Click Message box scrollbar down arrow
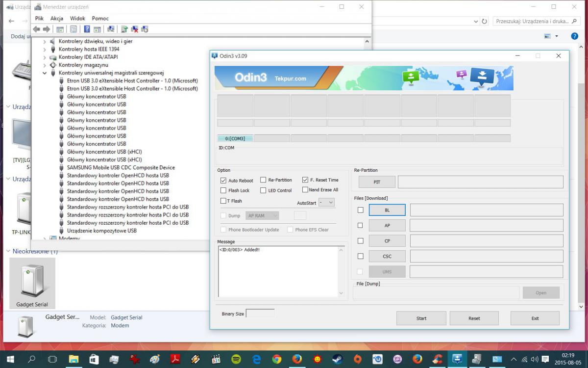588x368 pixels. click(342, 293)
